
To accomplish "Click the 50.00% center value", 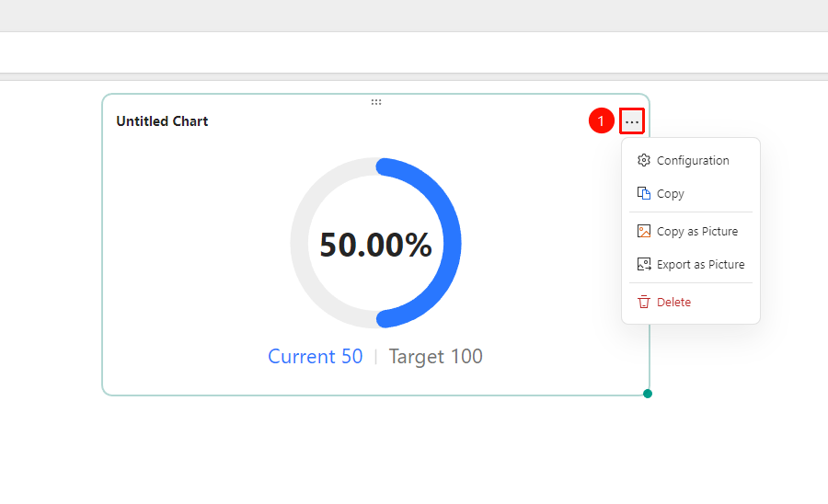I will pos(375,245).
